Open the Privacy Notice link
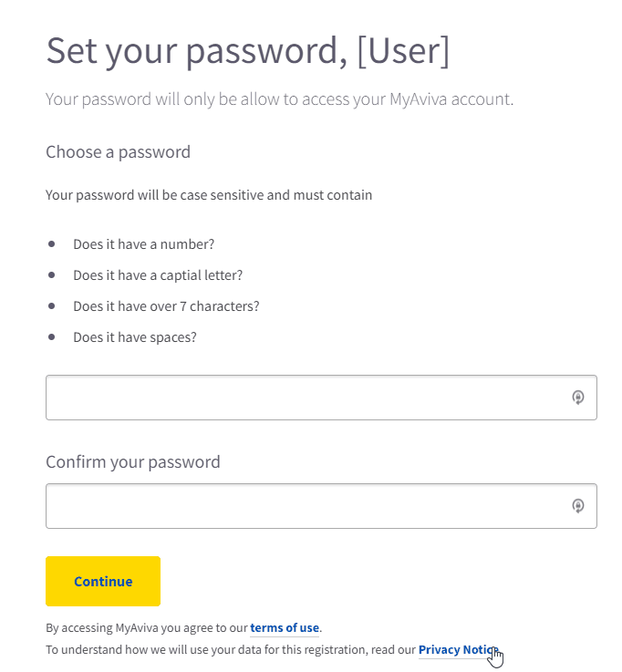 (457, 650)
